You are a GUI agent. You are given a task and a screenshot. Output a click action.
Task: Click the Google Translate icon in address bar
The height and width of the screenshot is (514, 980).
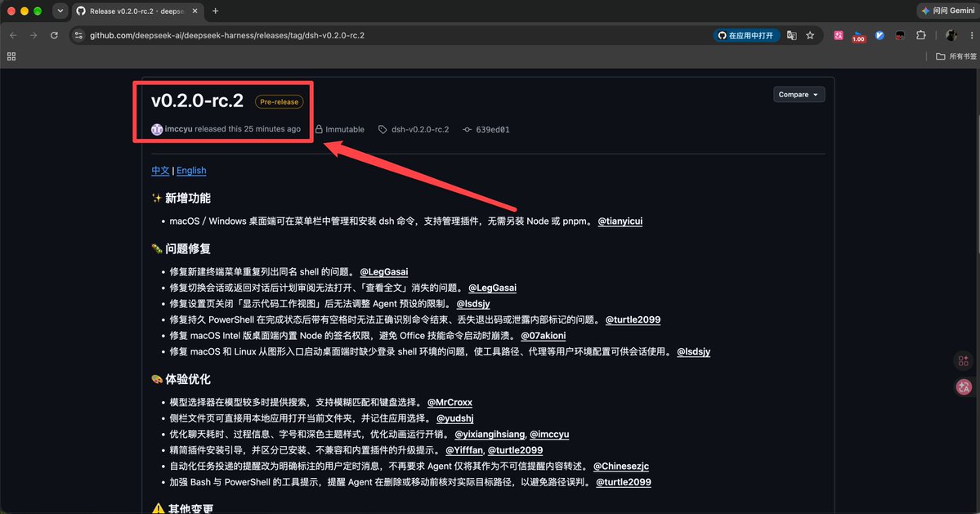[792, 36]
